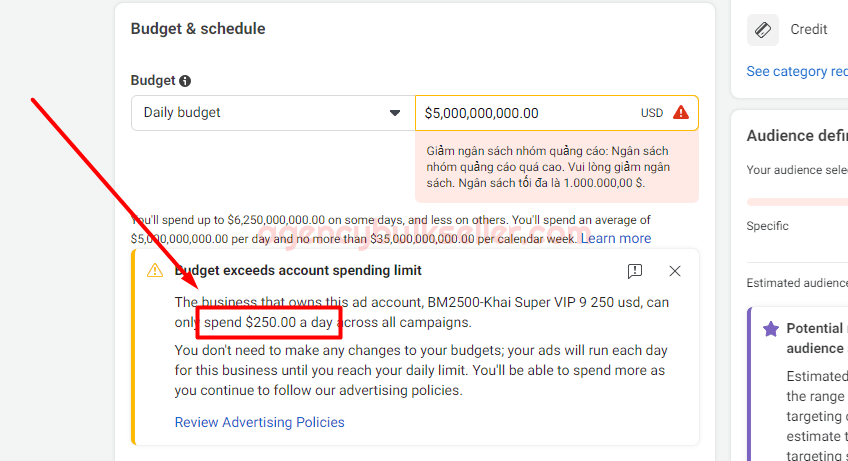Open the Daily budget dropdown
Image resolution: width=848 pixels, height=461 pixels.
(272, 113)
